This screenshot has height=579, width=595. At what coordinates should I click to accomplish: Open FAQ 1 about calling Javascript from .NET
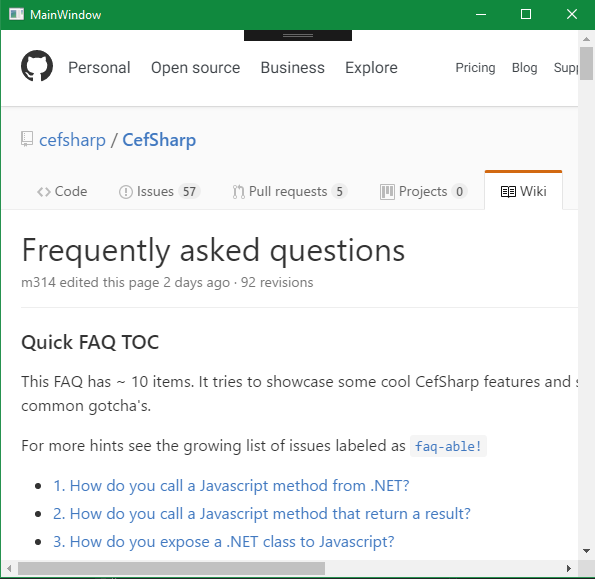(231, 485)
